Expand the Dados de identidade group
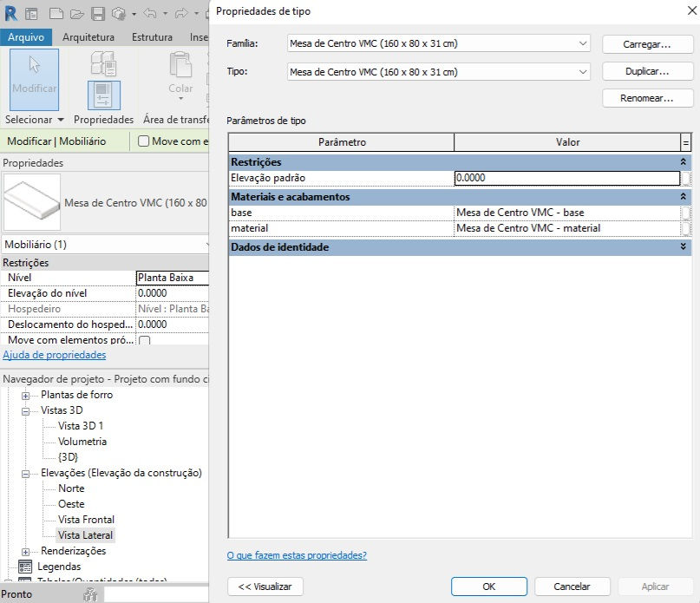This screenshot has height=603, width=700. pos(683,246)
